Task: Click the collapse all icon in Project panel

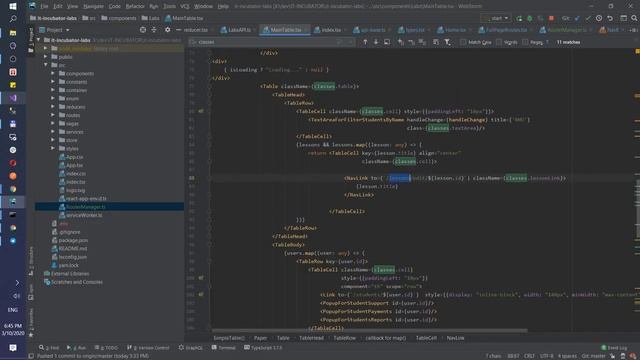Action: click(x=154, y=30)
